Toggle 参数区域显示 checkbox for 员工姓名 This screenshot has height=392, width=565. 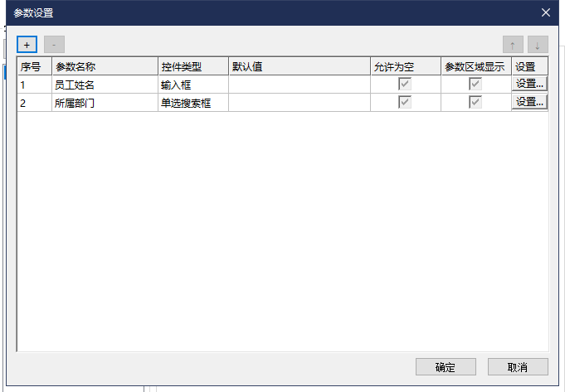(476, 84)
